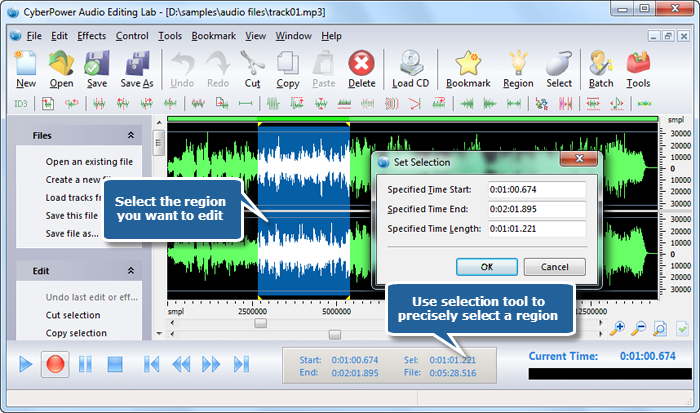Open the Control menu

tap(132, 36)
